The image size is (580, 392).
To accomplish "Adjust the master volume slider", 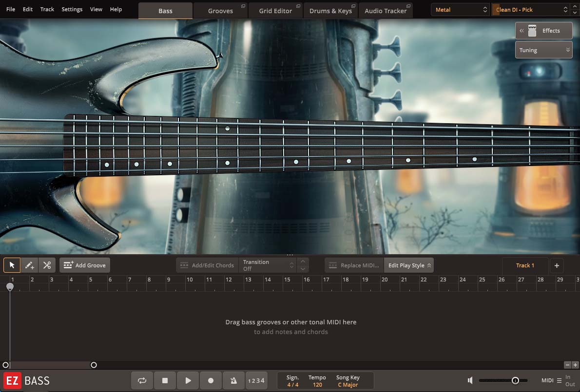I will pos(516,380).
